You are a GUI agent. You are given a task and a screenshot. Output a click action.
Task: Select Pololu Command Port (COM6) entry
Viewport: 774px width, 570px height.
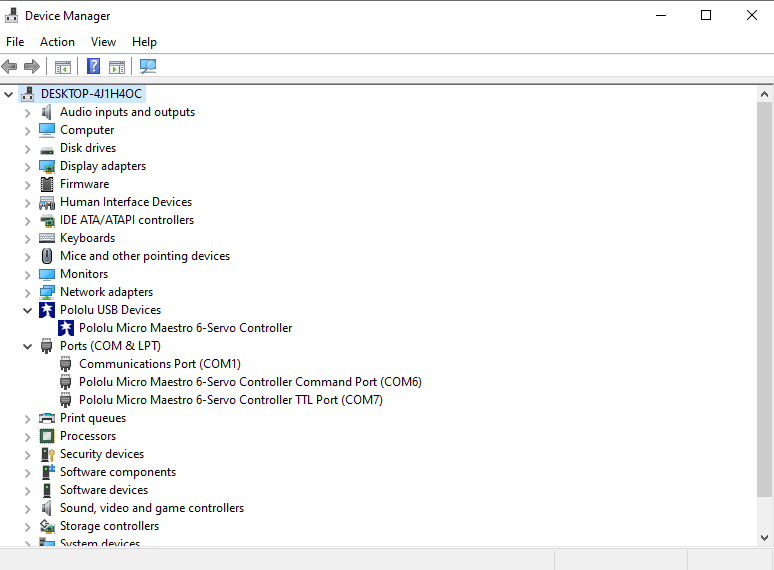point(250,382)
